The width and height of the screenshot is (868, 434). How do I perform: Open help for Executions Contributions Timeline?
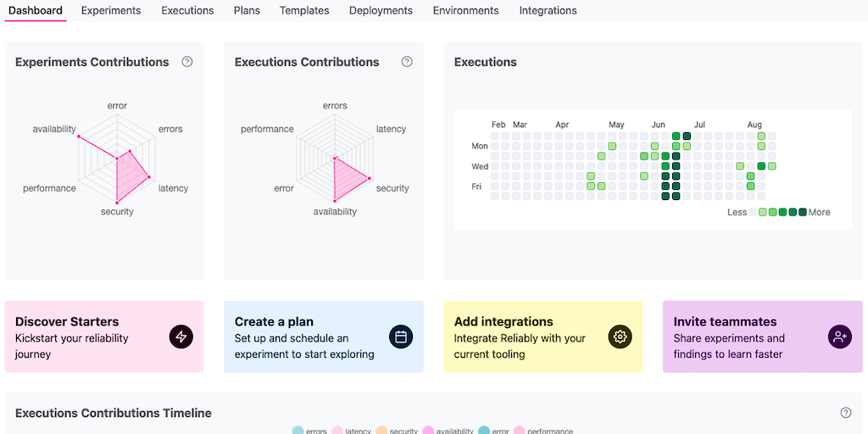(x=845, y=413)
